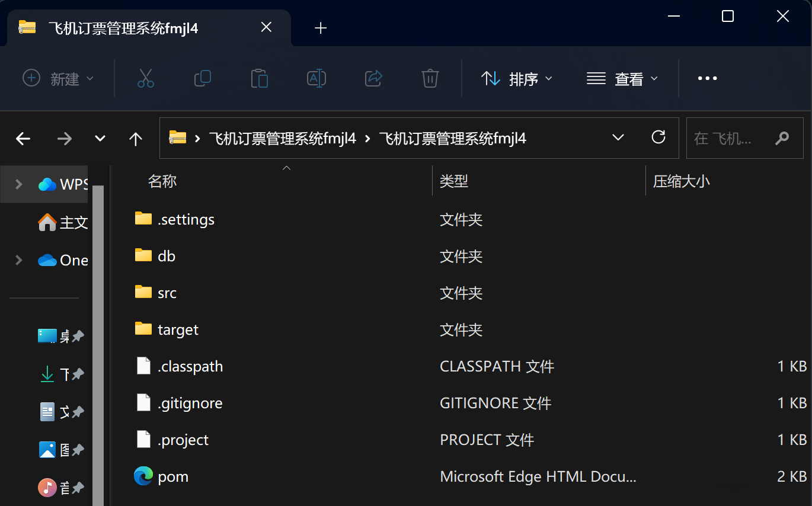Select the 飞机订票管理系统fmjl4 tab
This screenshot has height=506, width=812.
click(x=149, y=27)
